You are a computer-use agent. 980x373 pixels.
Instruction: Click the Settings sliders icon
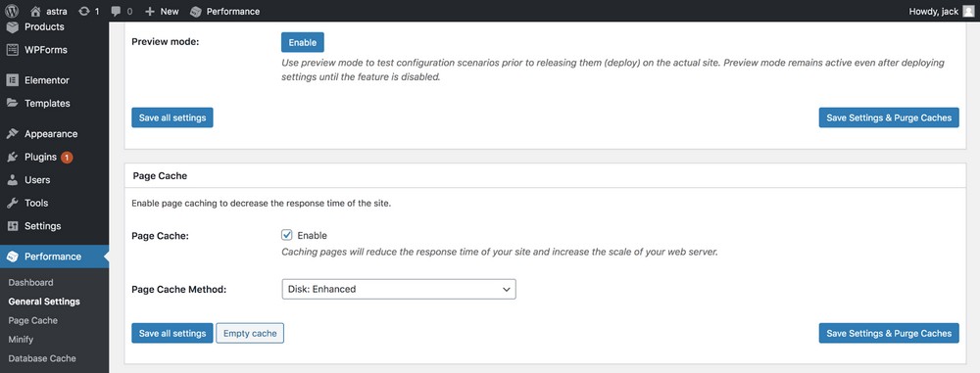pos(12,226)
